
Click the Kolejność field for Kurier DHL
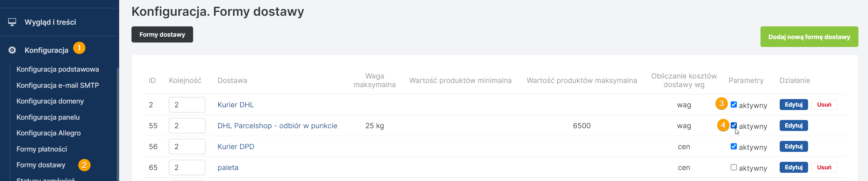(x=187, y=105)
